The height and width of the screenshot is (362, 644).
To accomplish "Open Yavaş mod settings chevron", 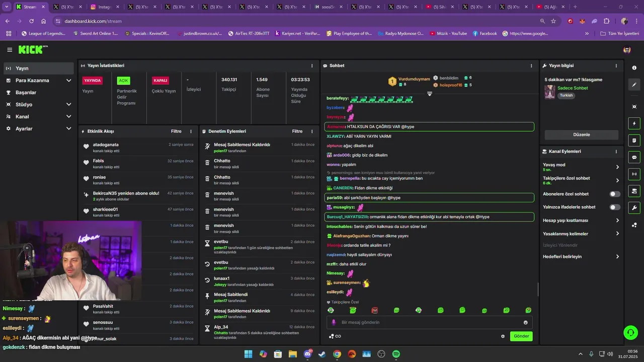I will click(617, 167).
